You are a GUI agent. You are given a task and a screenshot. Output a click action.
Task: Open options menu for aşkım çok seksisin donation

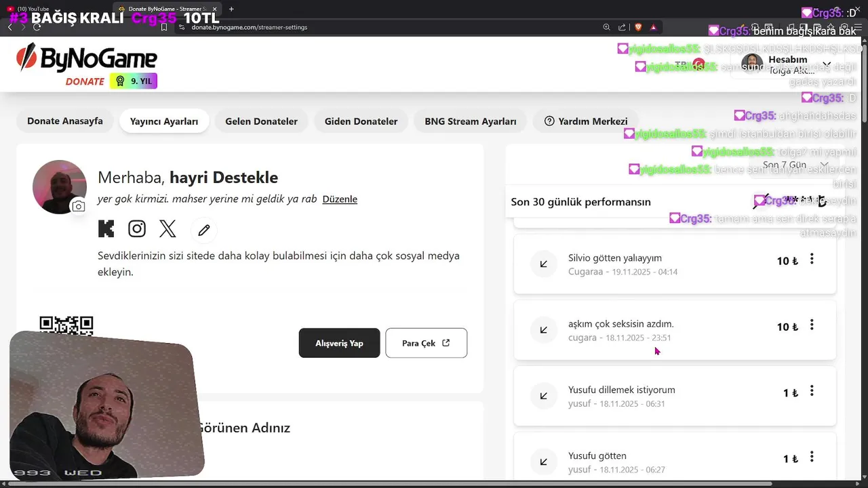coord(812,325)
